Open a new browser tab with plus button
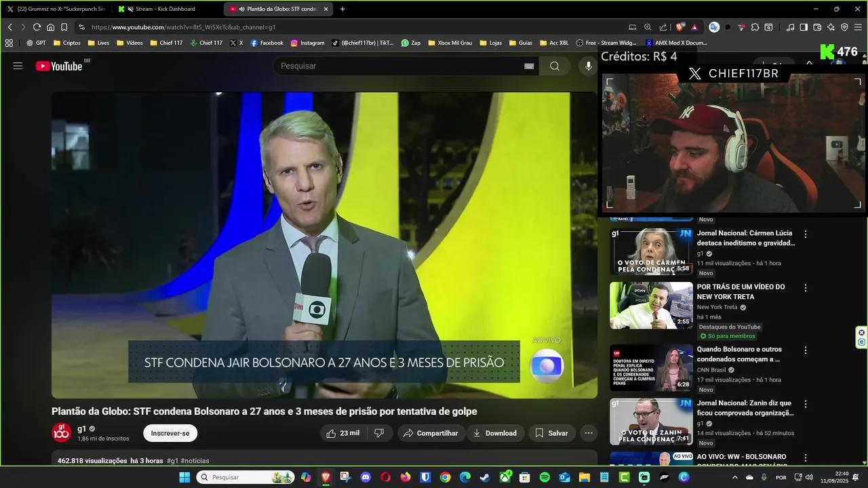The width and height of the screenshot is (868, 488). [342, 9]
